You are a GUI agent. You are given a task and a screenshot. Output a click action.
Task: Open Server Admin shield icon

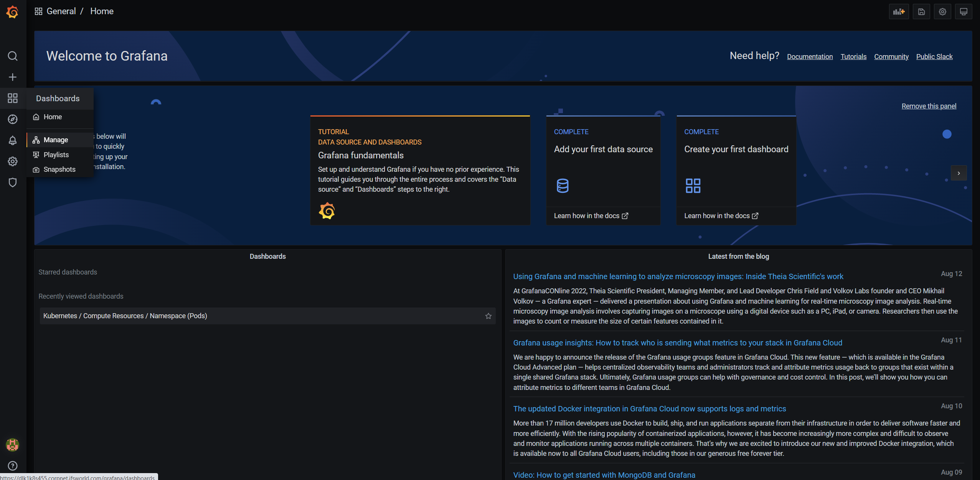[x=13, y=182]
